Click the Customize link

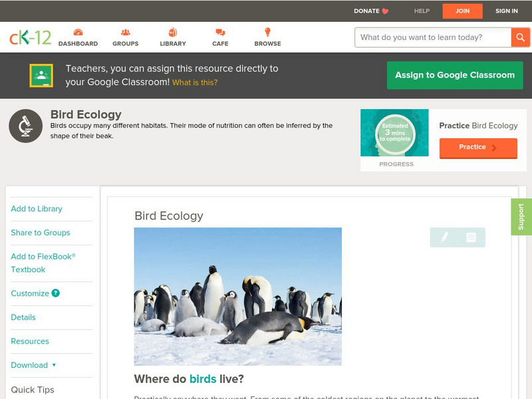click(x=30, y=293)
